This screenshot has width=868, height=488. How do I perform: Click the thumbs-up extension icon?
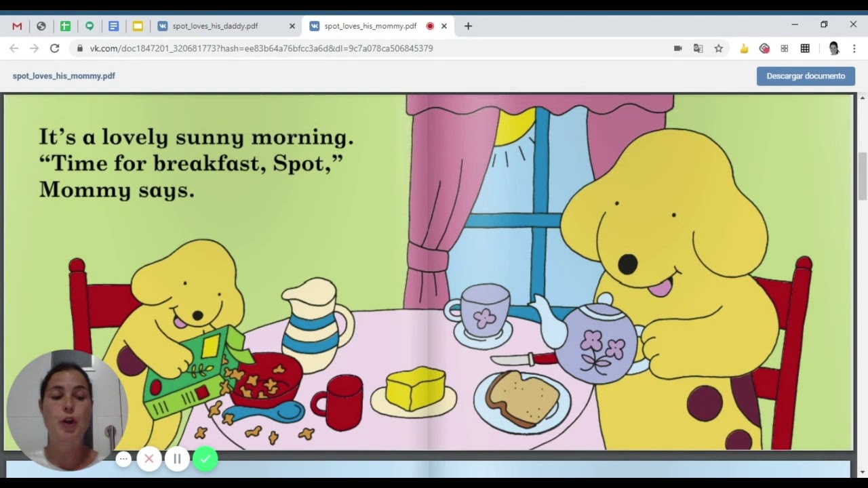(x=744, y=48)
